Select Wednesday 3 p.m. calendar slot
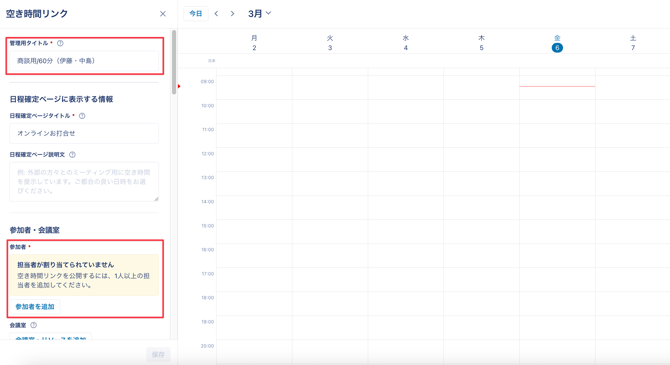Viewport: 670px width, 365px height. click(x=406, y=232)
